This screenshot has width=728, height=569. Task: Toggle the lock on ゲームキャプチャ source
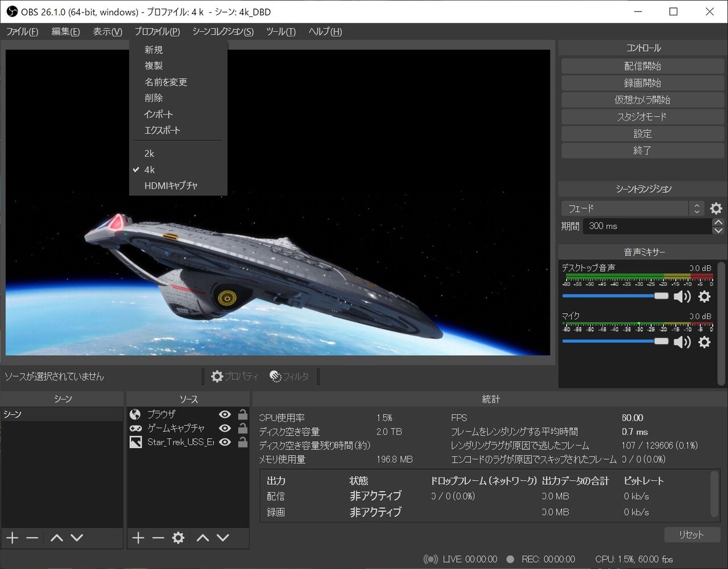[x=243, y=428]
